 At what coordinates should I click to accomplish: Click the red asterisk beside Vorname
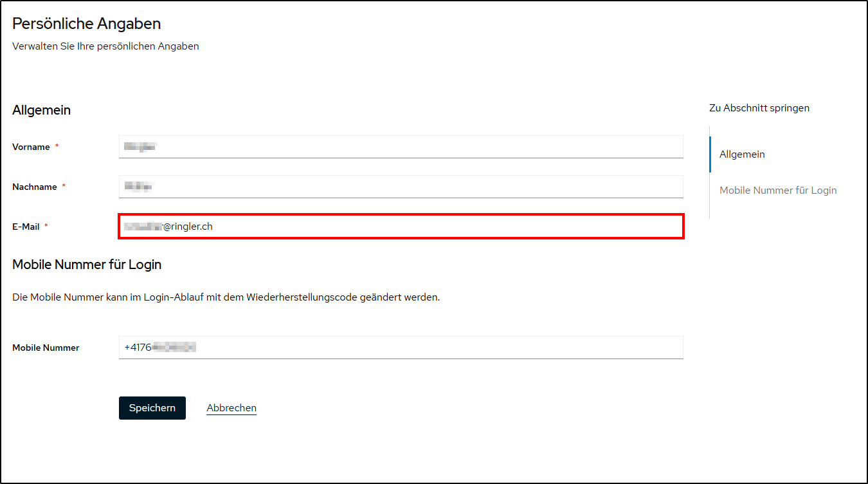pos(57,147)
